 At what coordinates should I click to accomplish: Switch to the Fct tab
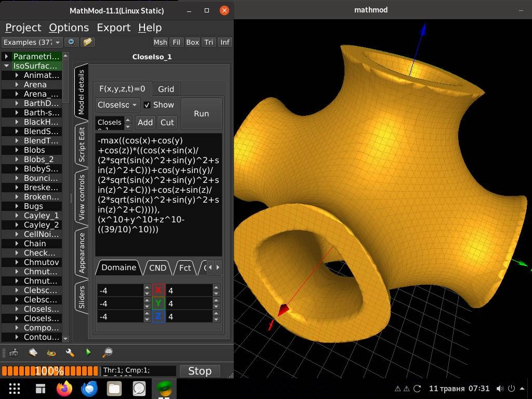(x=185, y=268)
